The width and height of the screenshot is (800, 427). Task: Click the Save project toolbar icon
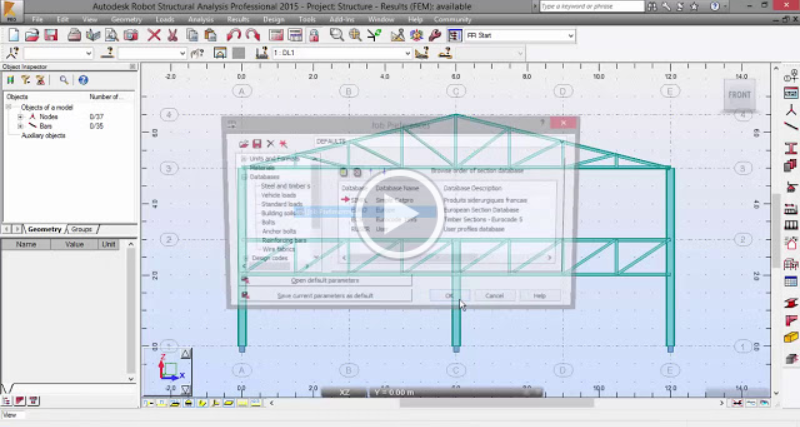pos(48,35)
